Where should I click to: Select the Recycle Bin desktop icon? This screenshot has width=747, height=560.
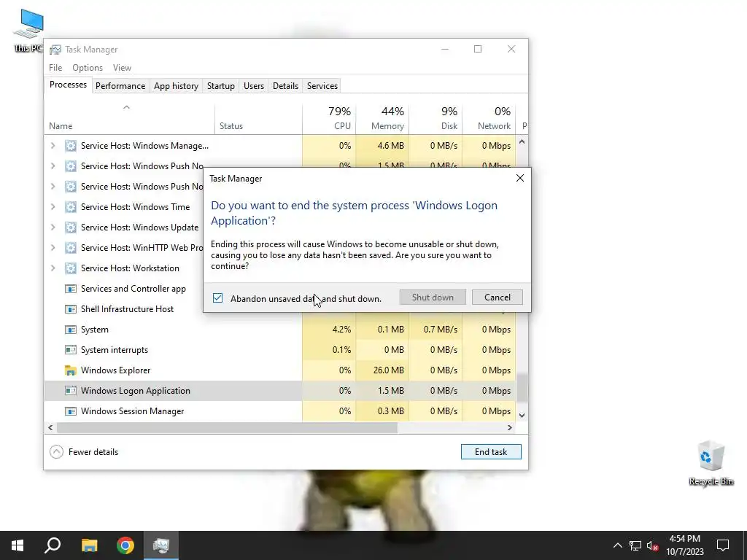coord(711,463)
